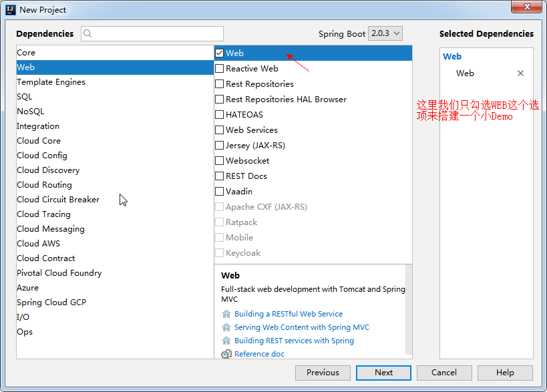The image size is (547, 392).
Task: Tick the HATEOAS checkbox
Action: 220,114
